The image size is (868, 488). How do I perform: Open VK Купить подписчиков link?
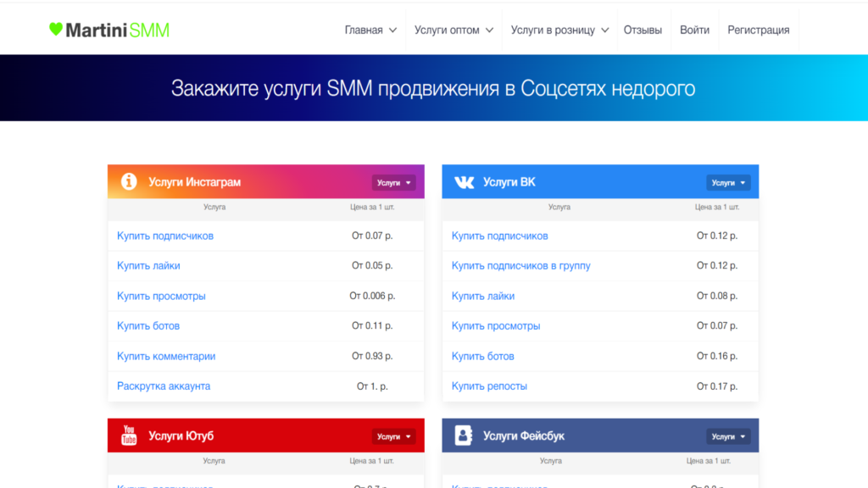coord(500,236)
